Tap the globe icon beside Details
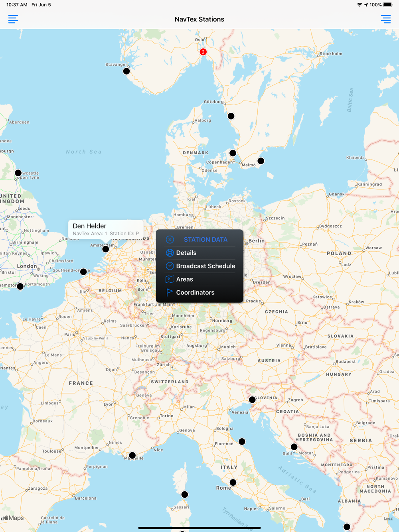This screenshot has height=532, width=399. tap(170, 253)
